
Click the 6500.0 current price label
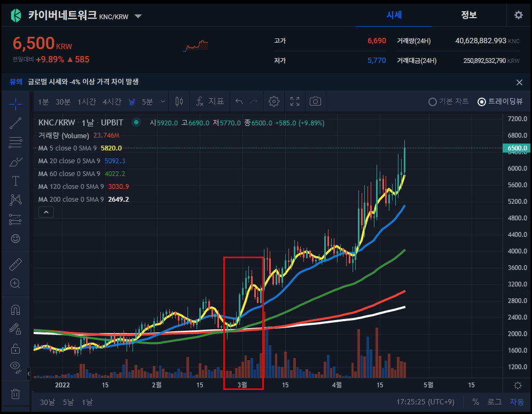[517, 148]
